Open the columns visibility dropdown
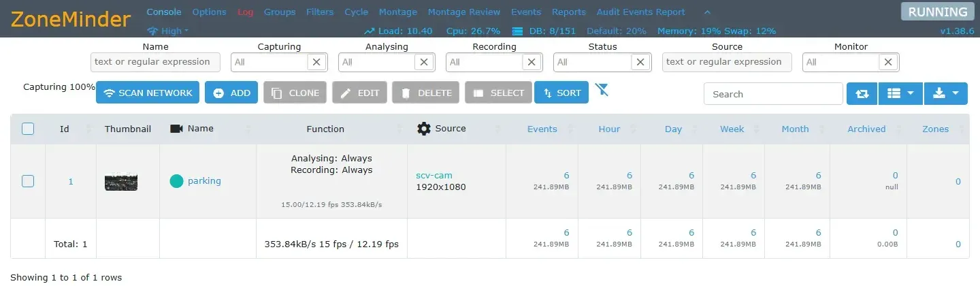980x286 pixels. pyautogui.click(x=900, y=94)
